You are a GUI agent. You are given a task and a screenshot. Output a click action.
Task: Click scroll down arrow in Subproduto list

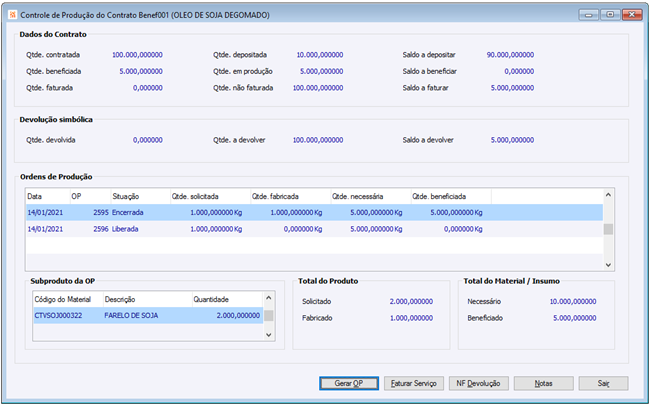tap(269, 335)
